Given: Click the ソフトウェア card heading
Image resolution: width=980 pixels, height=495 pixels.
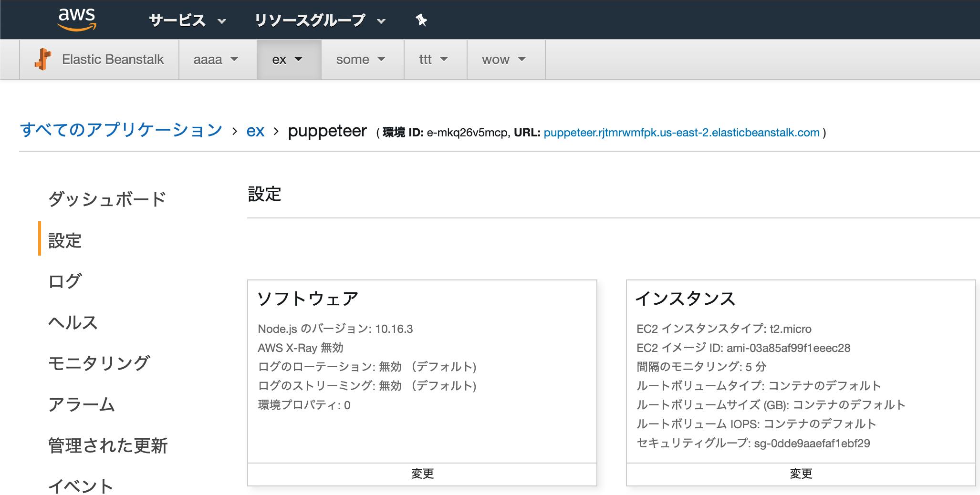Looking at the screenshot, I should (x=308, y=299).
